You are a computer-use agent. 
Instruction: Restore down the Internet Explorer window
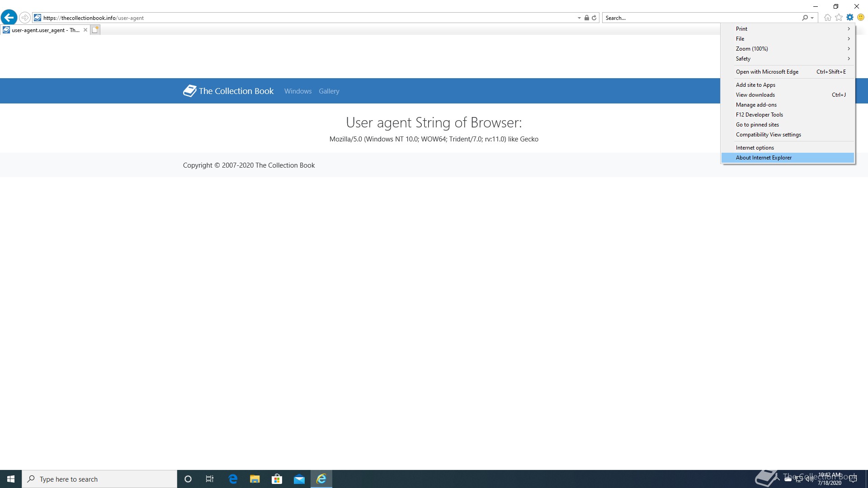point(836,6)
